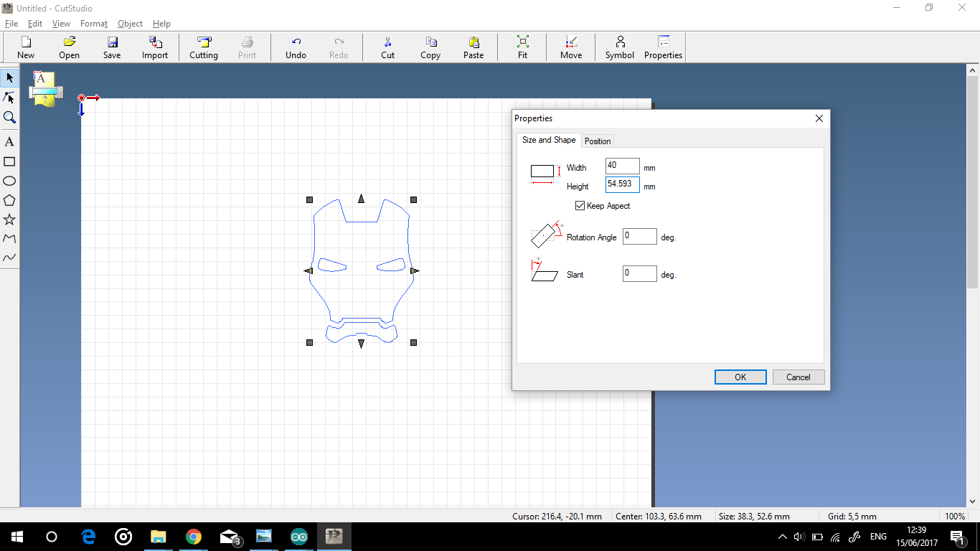Open the Edit menu

(35, 24)
